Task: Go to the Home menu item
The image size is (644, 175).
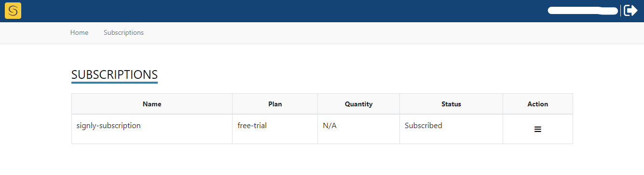Action: click(x=79, y=32)
